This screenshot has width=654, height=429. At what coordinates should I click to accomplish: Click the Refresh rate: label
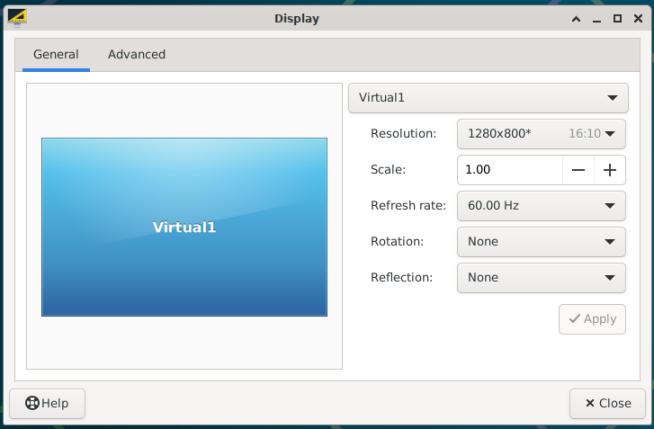(408, 206)
